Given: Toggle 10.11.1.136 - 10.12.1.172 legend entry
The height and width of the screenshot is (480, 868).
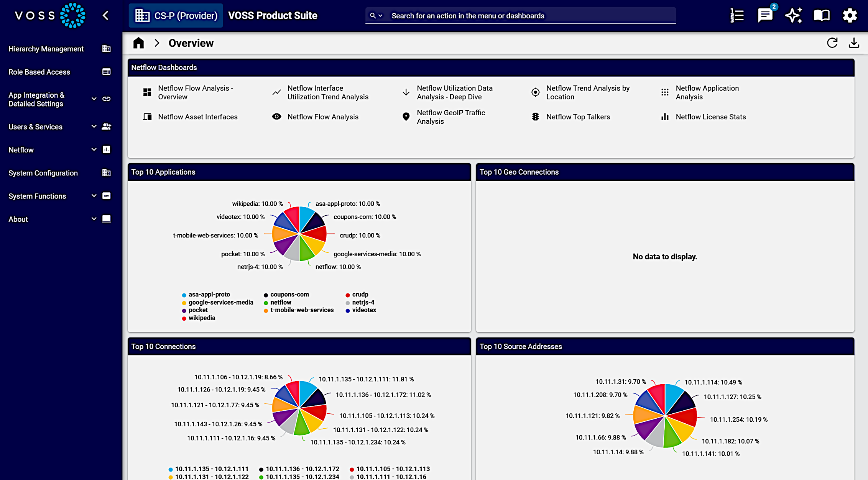Looking at the screenshot, I should 299,469.
